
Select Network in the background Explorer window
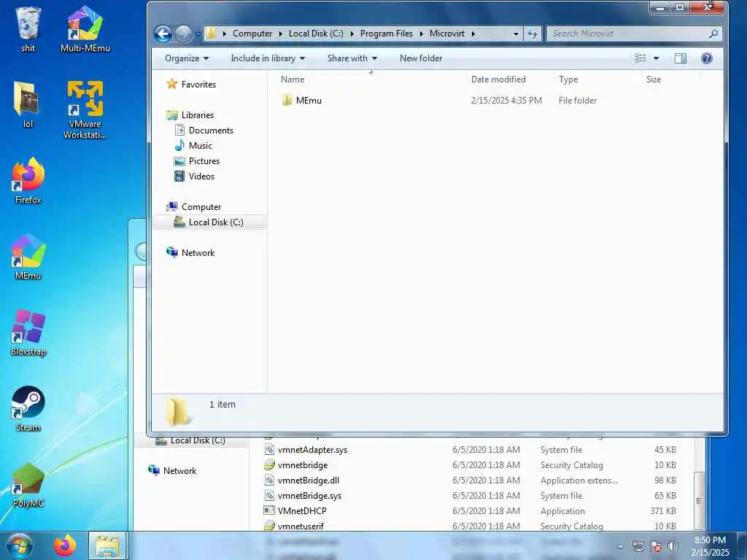(179, 471)
